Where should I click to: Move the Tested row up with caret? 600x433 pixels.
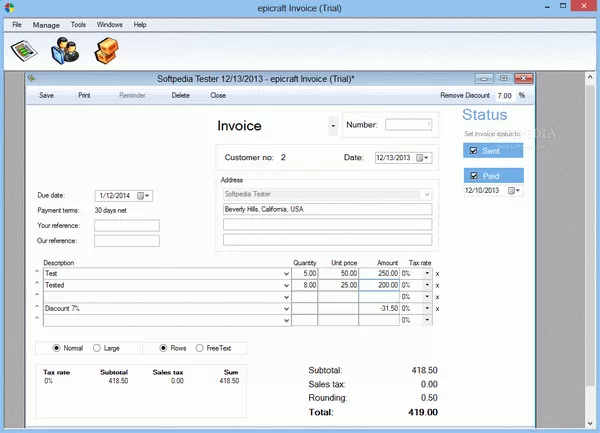[37, 285]
